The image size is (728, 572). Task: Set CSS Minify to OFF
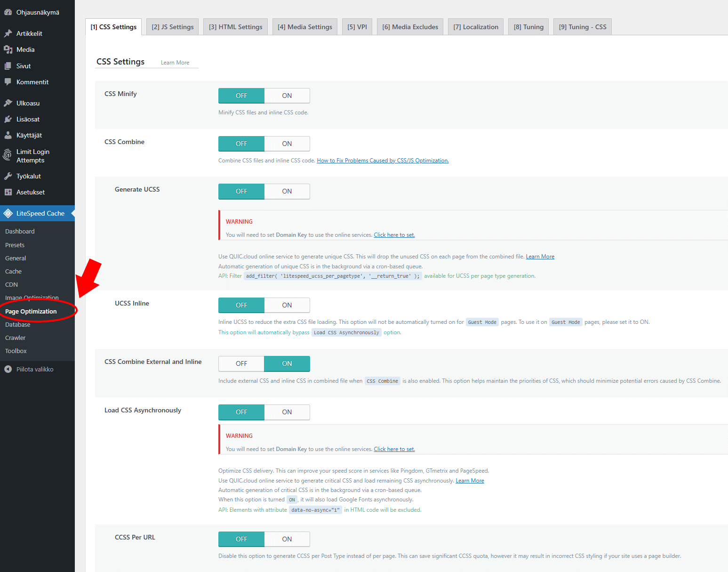[x=241, y=96]
